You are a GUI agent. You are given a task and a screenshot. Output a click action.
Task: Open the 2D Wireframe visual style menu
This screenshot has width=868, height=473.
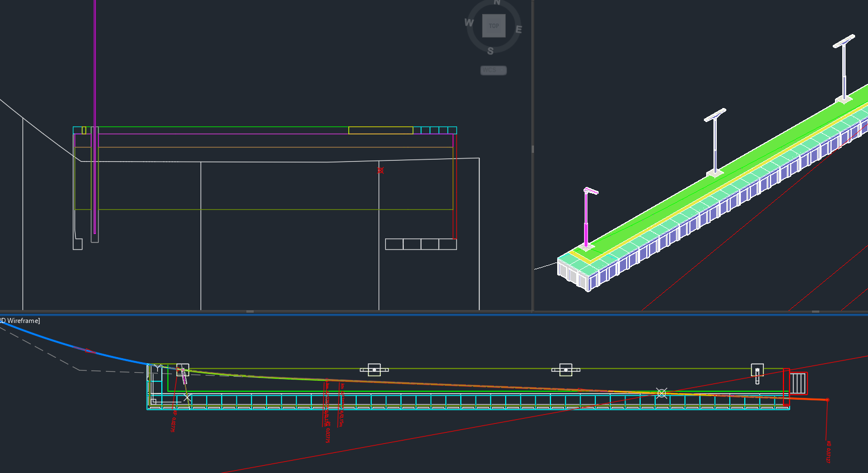(21, 321)
